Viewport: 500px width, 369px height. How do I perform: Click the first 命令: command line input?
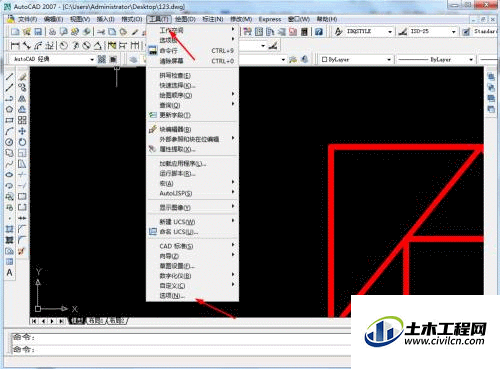point(182,337)
